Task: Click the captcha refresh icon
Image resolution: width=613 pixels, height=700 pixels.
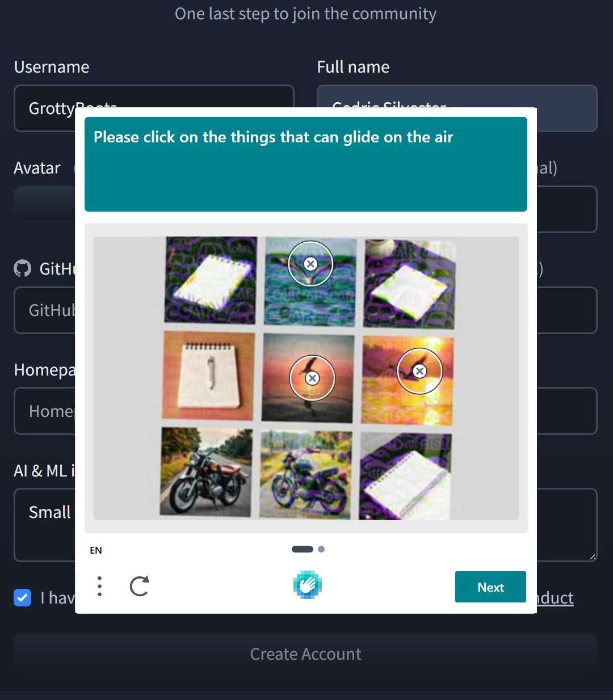Action: (x=139, y=586)
